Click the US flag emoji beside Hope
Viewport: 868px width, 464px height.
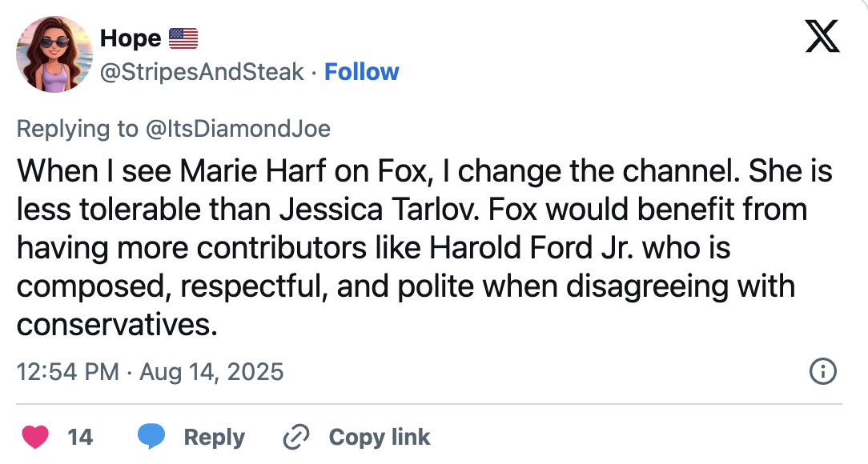(183, 38)
